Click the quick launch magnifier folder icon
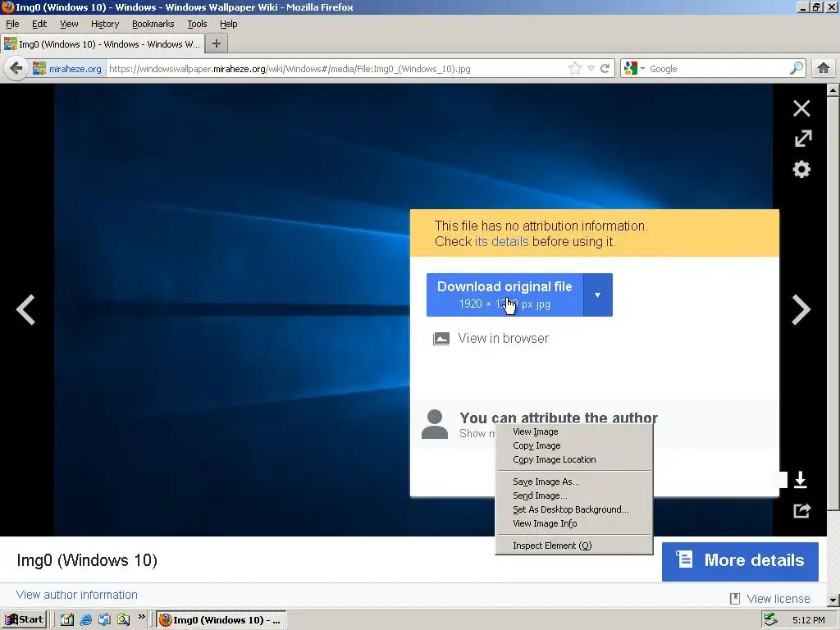The height and width of the screenshot is (630, 840). [x=123, y=620]
